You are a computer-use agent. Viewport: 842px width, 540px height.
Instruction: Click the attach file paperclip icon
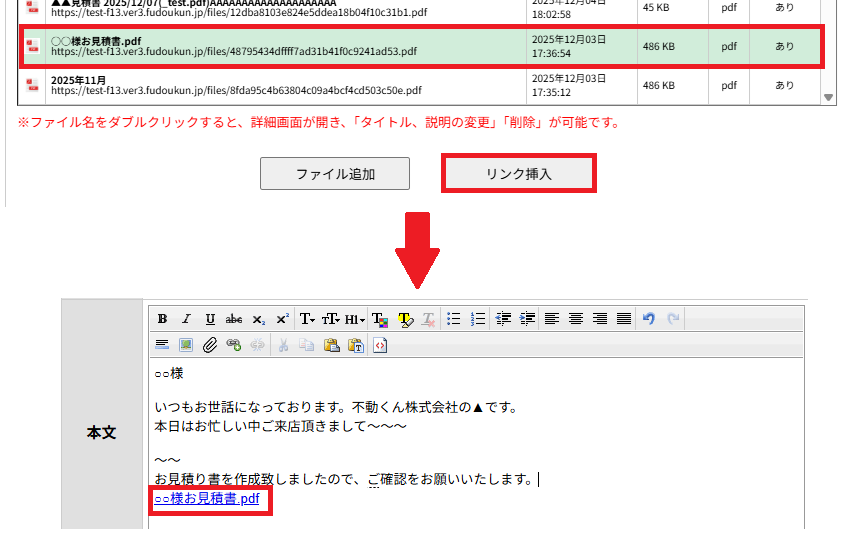point(209,345)
